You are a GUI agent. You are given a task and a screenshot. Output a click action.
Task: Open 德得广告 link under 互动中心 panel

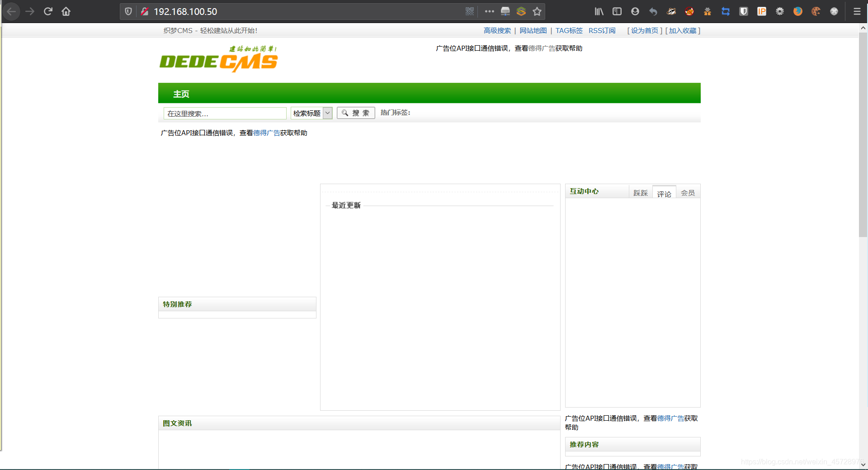click(x=670, y=418)
